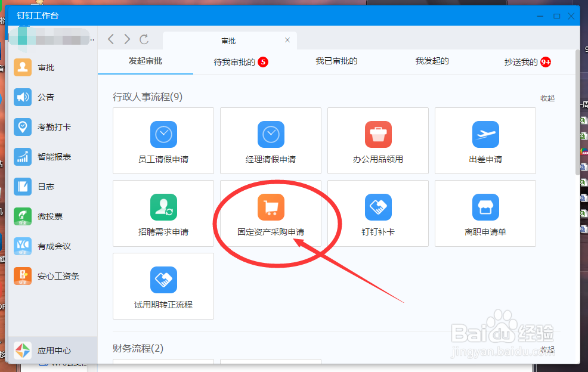Click the page refresh arrow
This screenshot has width=588, height=372.
[144, 39]
